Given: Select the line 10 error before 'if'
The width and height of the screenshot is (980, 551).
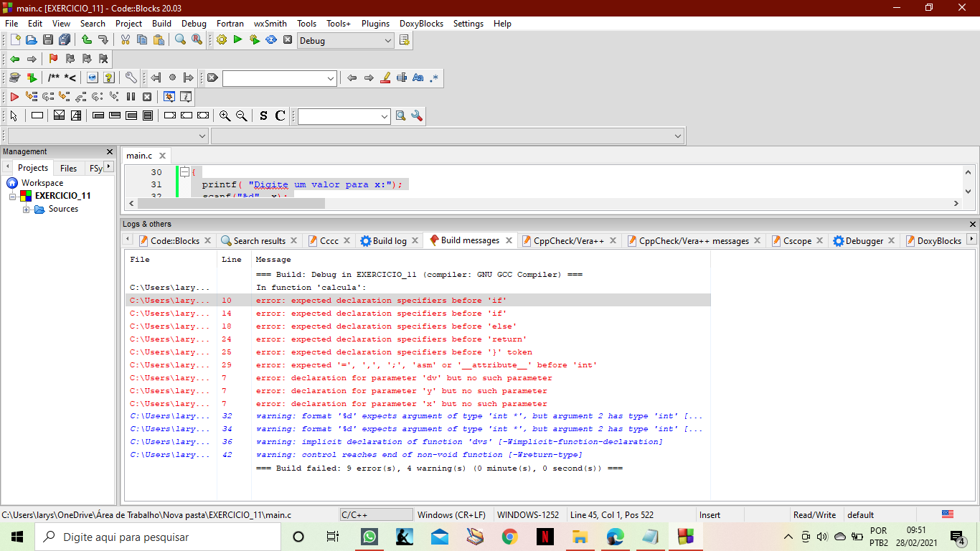Looking at the screenshot, I should [418, 301].
